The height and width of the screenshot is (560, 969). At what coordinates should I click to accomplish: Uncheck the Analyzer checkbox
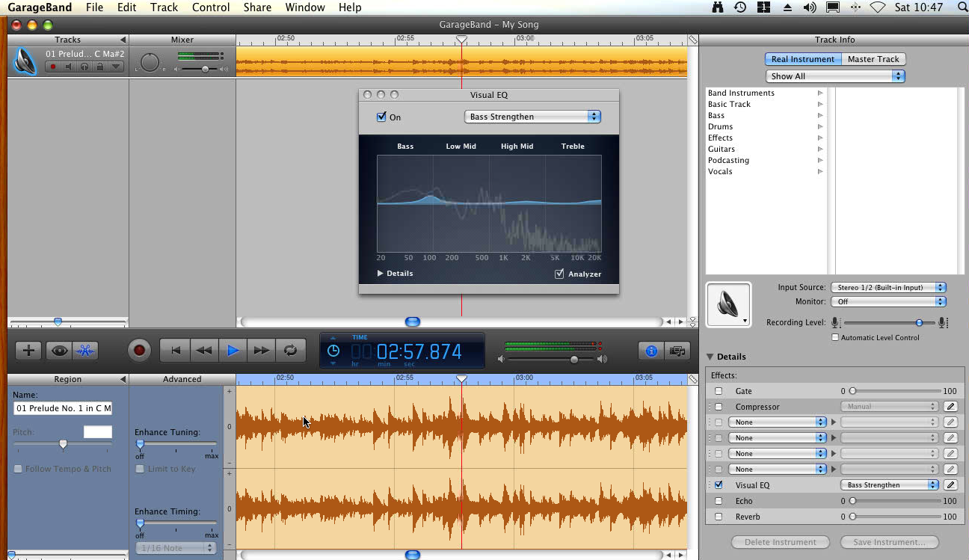point(559,274)
